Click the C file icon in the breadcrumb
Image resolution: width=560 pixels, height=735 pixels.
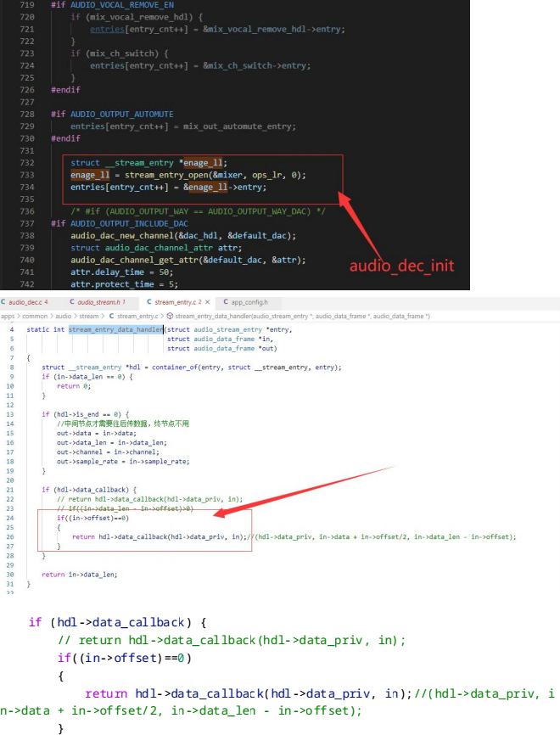111,317
